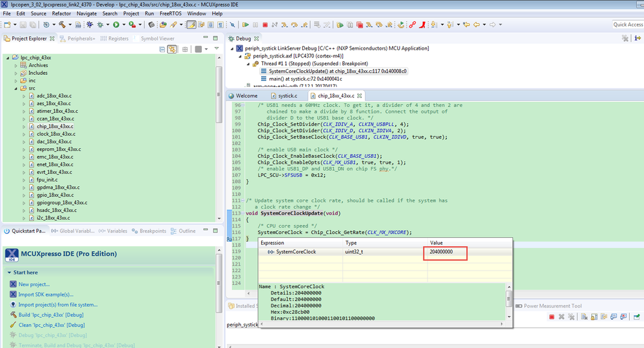Screen dimensions: 644x348
Task: Select clock_18xx_43xx.c in the project tree
Action: pos(55,134)
